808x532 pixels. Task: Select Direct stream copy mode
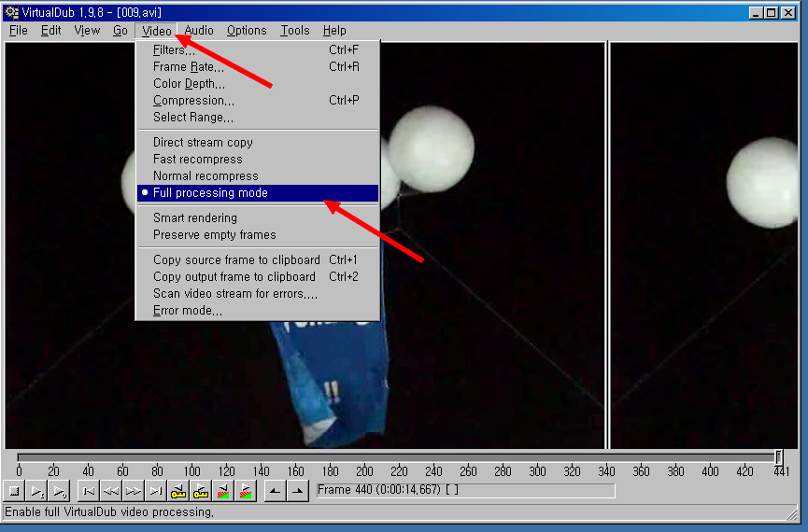coord(258,142)
